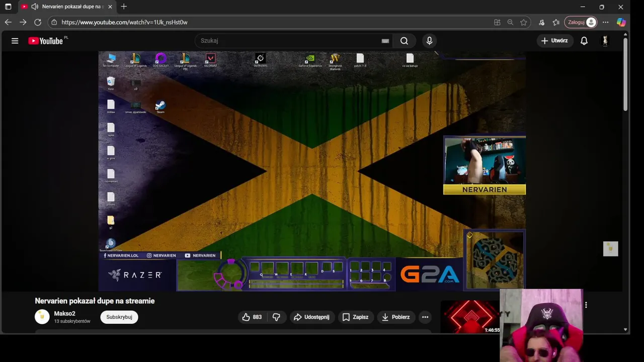Click the video title text
The width and height of the screenshot is (644, 362).
[95, 301]
